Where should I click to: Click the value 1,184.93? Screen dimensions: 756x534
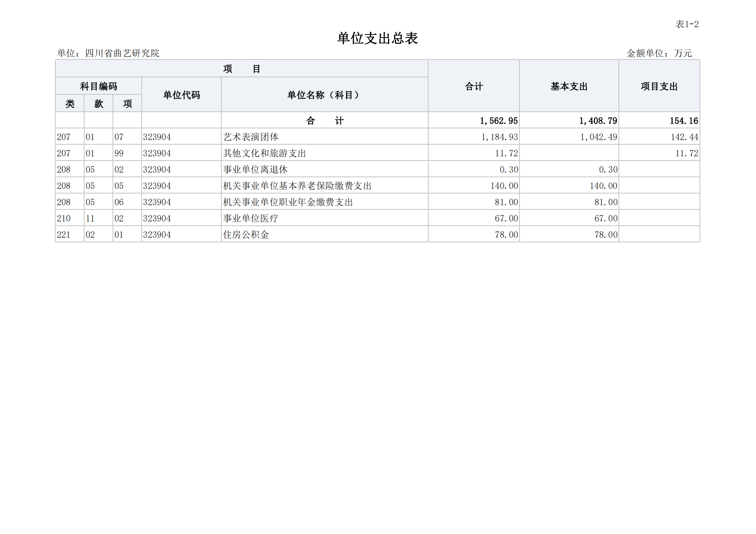499,137
